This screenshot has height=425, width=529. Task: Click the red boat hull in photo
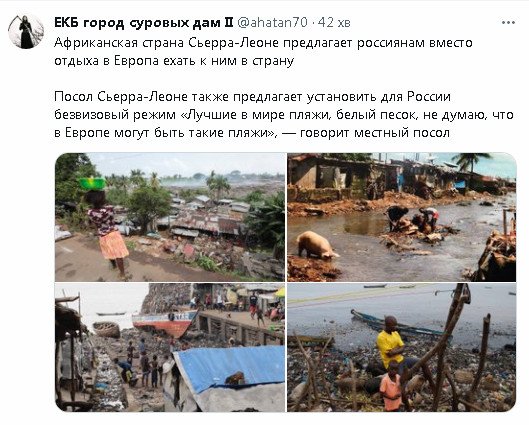[x=164, y=323]
